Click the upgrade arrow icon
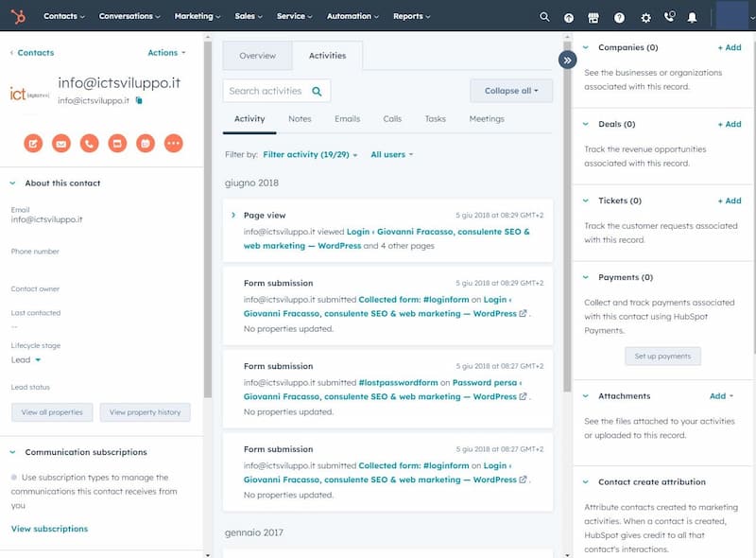Image resolution: width=756 pixels, height=558 pixels. [x=569, y=18]
